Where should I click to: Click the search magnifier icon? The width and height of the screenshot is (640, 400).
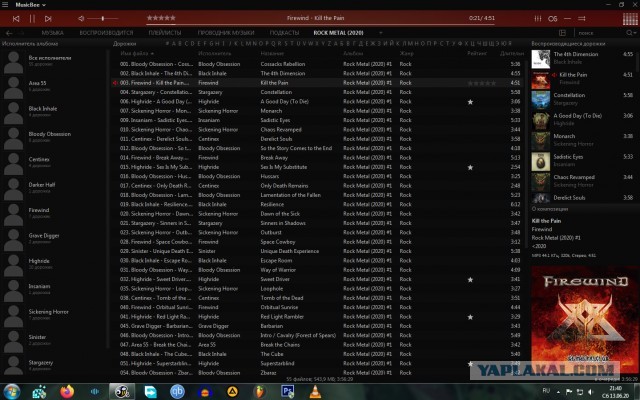630,33
